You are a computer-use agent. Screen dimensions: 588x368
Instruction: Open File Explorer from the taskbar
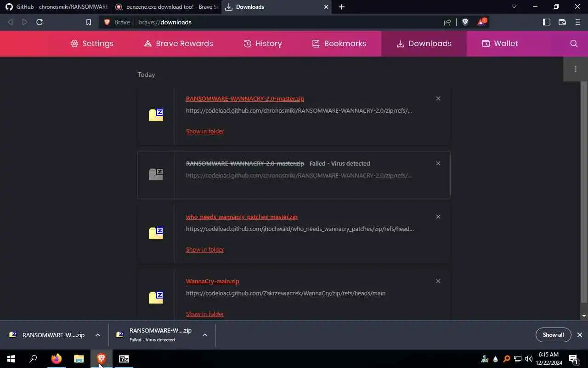79,359
